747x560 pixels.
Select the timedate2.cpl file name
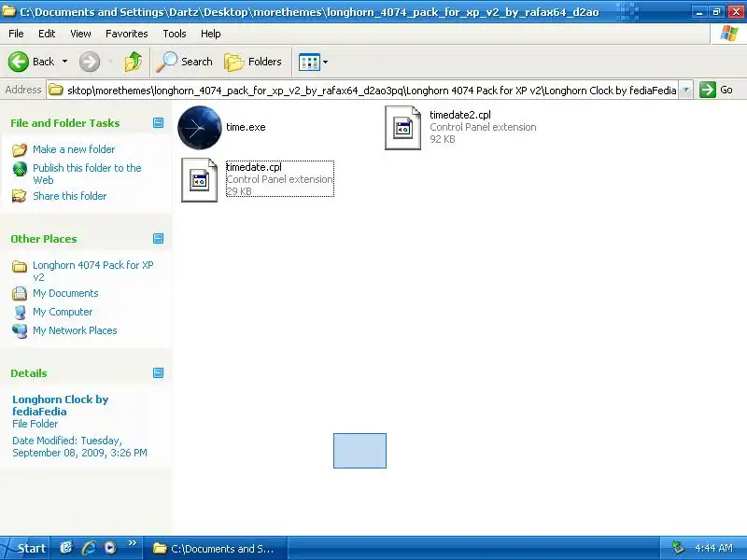click(460, 115)
